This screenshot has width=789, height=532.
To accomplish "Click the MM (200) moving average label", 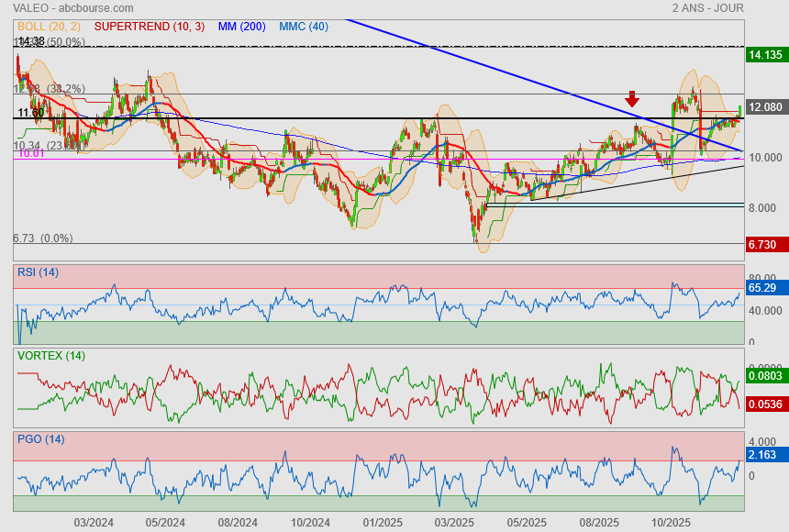I will [x=242, y=27].
